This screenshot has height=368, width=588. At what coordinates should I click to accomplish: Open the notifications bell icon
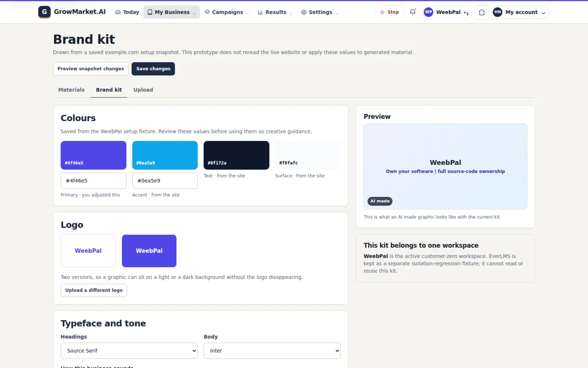(x=413, y=12)
